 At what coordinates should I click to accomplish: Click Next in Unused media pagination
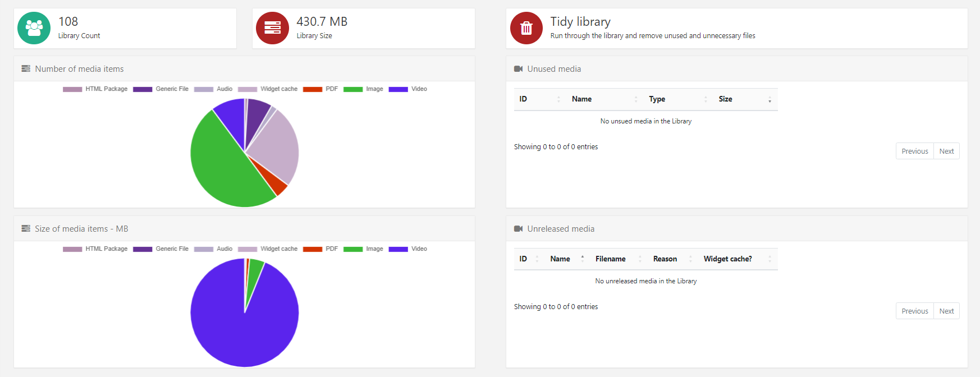(946, 151)
